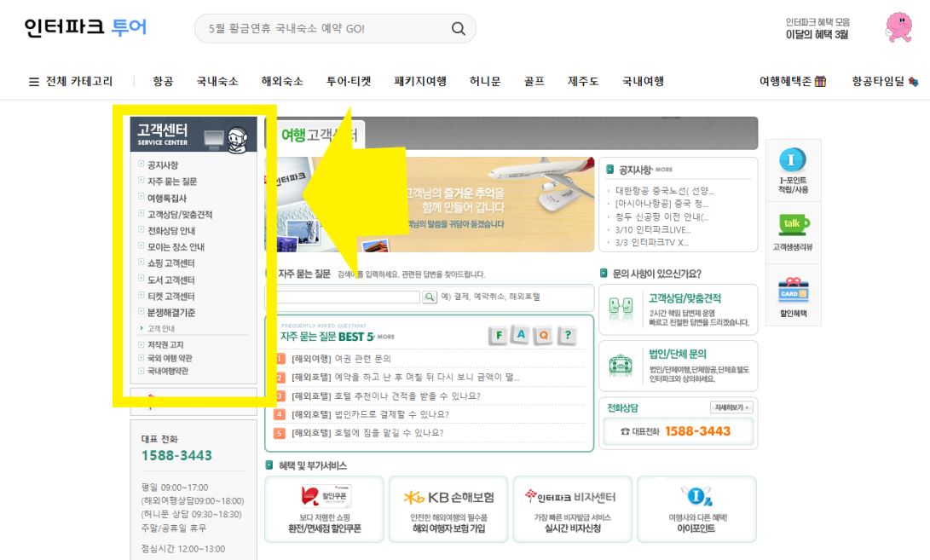Open the 국내숙소 menu
Viewport: 930px width, 560px height.
tap(217, 81)
